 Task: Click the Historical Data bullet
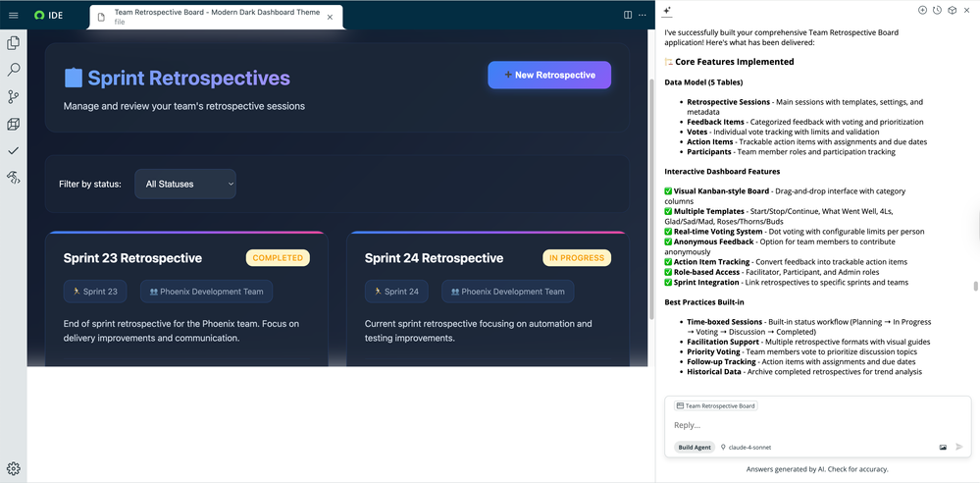(804, 372)
